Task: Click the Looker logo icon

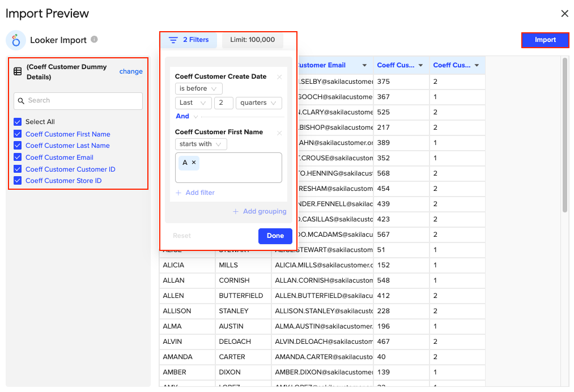Action: pos(16,40)
